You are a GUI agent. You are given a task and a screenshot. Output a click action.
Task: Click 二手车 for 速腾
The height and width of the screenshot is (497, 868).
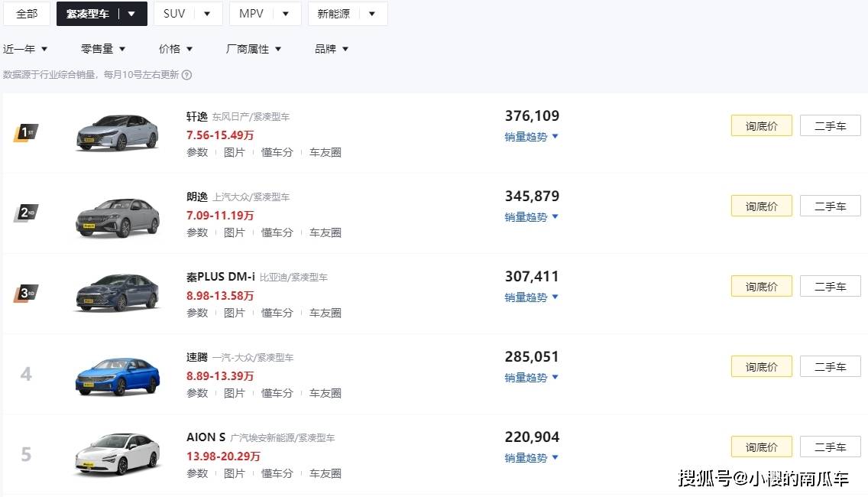point(831,367)
